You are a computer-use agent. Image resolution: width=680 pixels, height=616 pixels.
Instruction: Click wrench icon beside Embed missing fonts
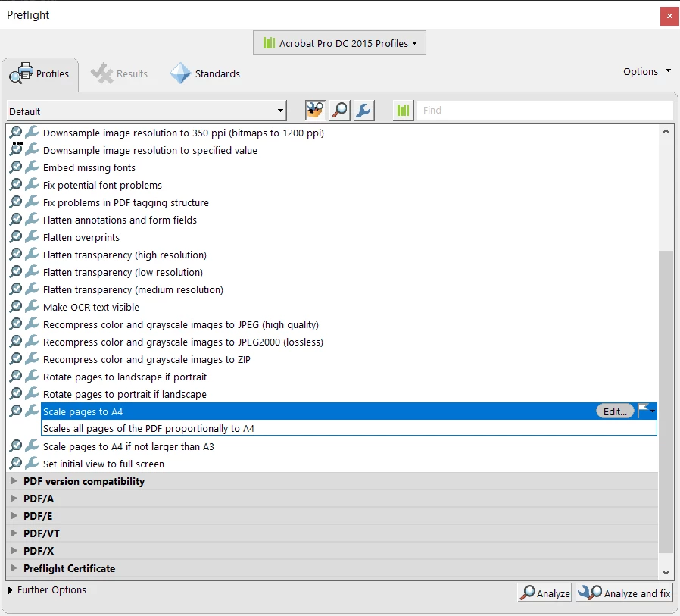click(x=32, y=167)
